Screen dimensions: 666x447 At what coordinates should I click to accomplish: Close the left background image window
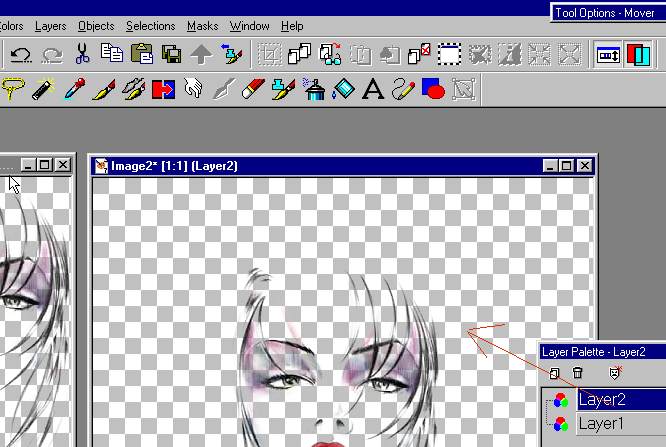click(63, 164)
